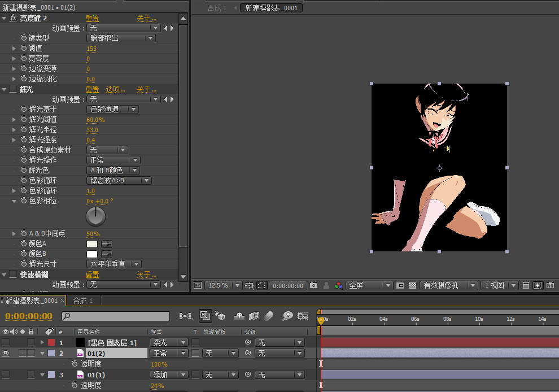Viewport: 559px width, 392px height.
Task: Hide layer 01(2) with eye toggle
Action: pyautogui.click(x=6, y=353)
